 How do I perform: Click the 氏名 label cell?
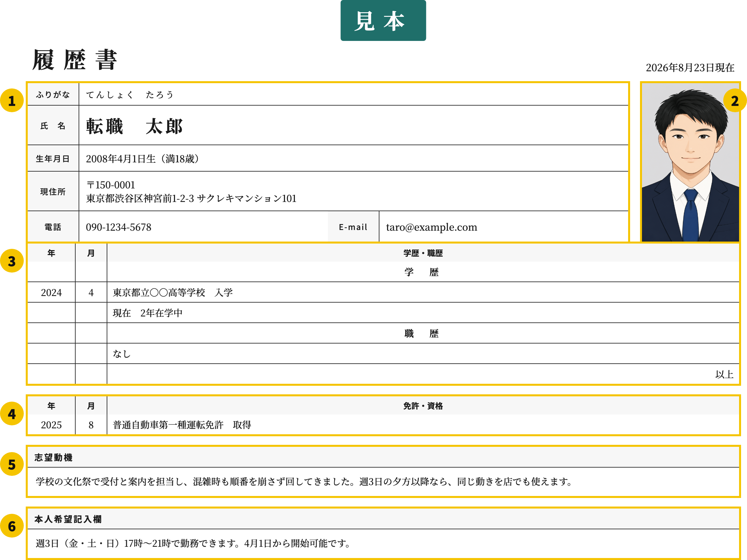[x=53, y=126]
